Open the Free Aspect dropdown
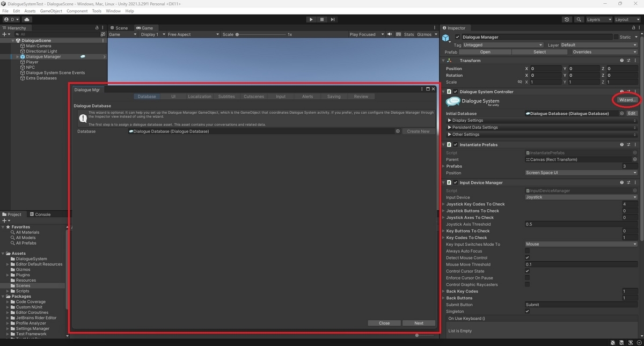644x346 pixels. click(x=193, y=34)
